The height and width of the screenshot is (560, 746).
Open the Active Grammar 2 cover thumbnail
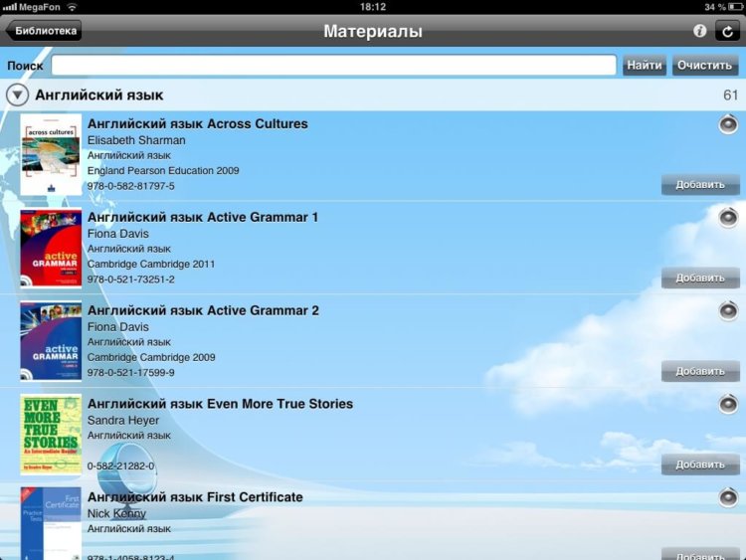[x=51, y=341]
